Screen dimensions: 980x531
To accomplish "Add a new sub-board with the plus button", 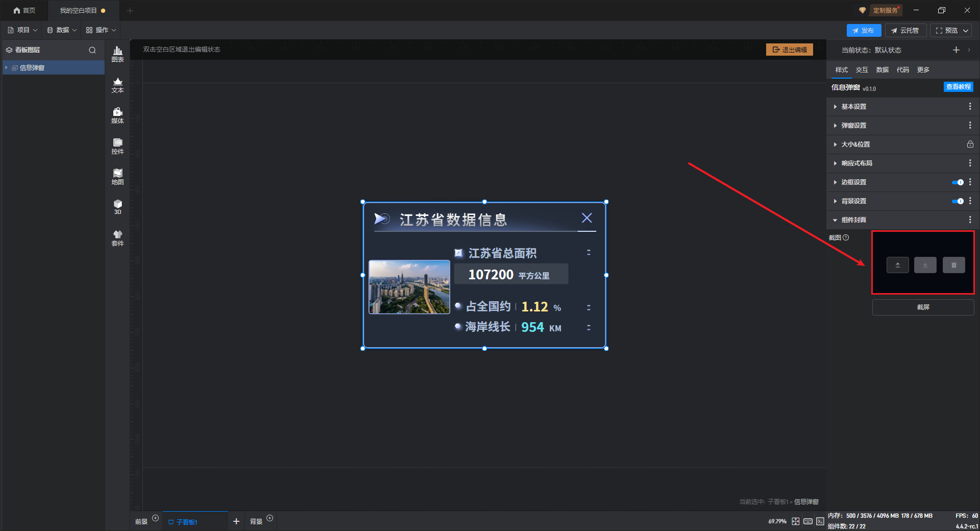I will [236, 521].
